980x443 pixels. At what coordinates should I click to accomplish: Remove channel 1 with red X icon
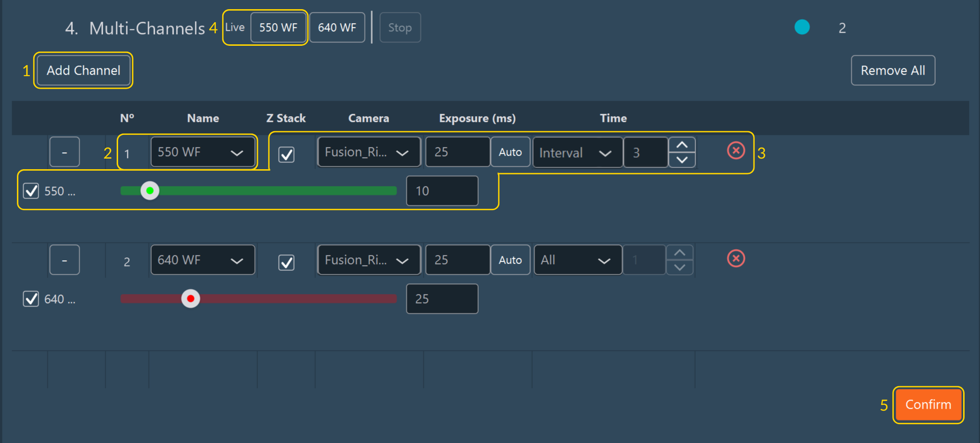(736, 151)
